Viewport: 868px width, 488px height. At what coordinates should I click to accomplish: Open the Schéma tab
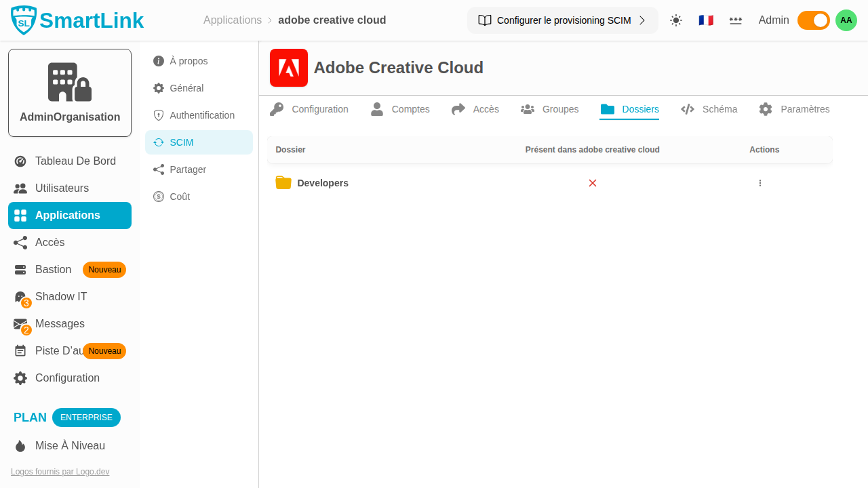click(x=709, y=109)
